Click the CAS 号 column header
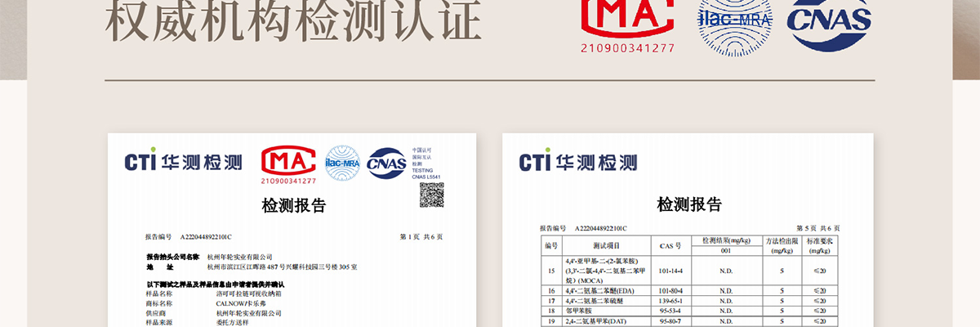Image resolution: width=980 pixels, height=327 pixels. (x=670, y=245)
